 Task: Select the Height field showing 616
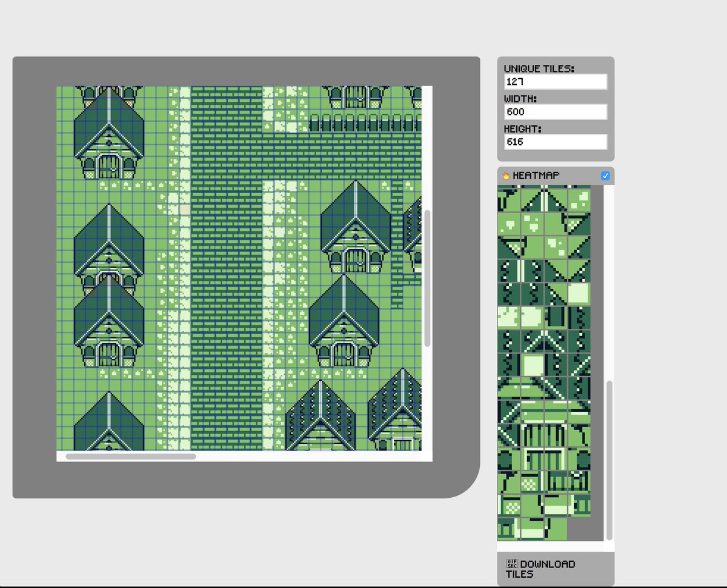(x=555, y=142)
